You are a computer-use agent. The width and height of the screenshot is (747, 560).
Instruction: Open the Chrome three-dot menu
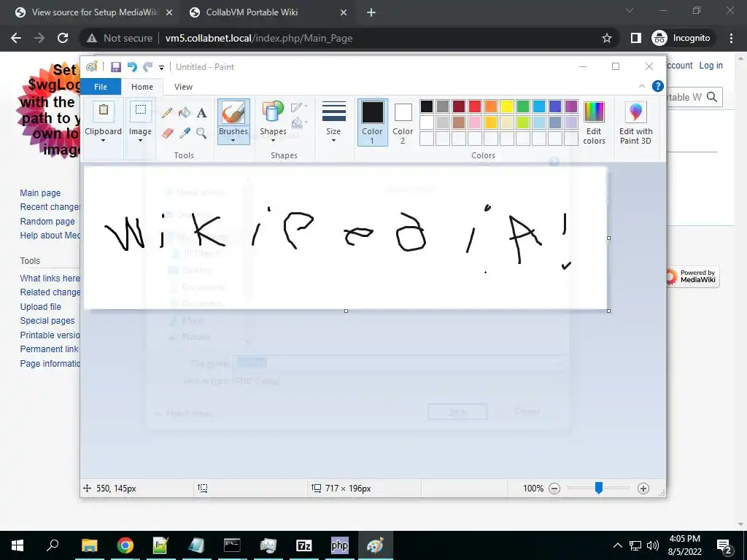(x=731, y=38)
